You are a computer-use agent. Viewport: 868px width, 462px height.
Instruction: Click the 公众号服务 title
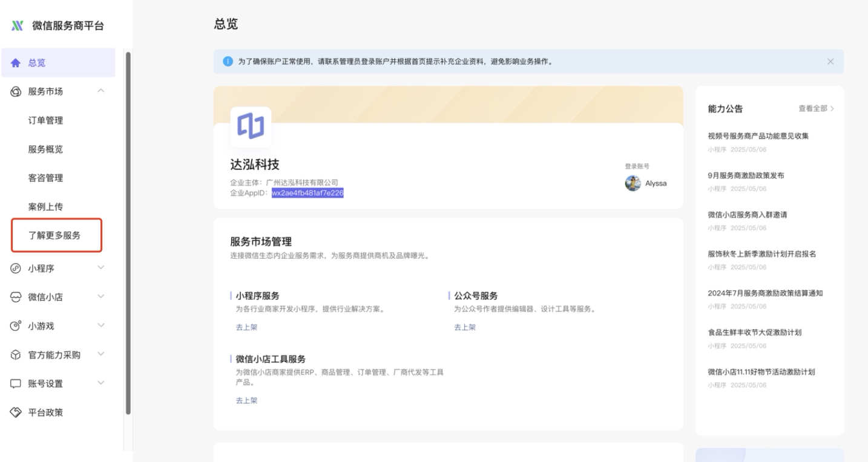point(476,296)
